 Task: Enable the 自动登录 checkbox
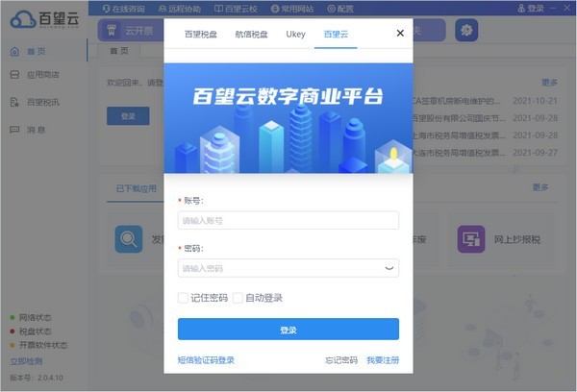point(238,298)
